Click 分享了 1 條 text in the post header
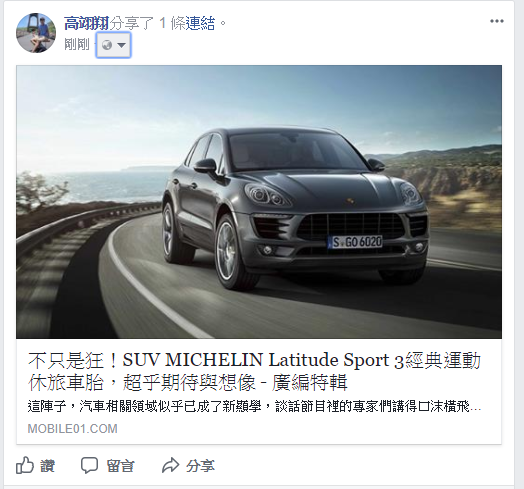 point(147,23)
